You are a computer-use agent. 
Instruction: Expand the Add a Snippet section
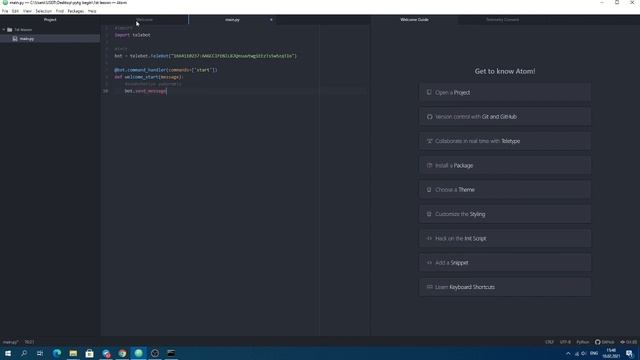pyautogui.click(x=505, y=263)
